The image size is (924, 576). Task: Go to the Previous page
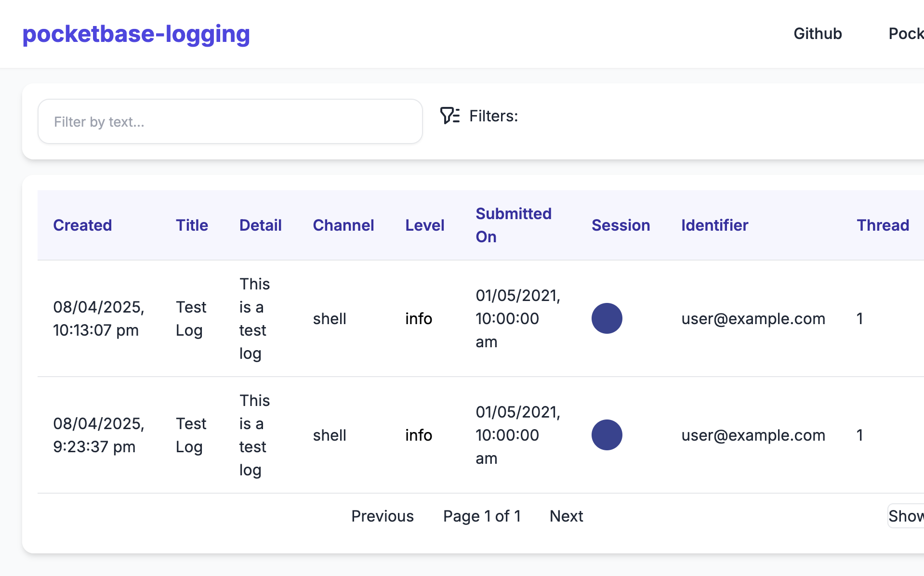tap(383, 516)
